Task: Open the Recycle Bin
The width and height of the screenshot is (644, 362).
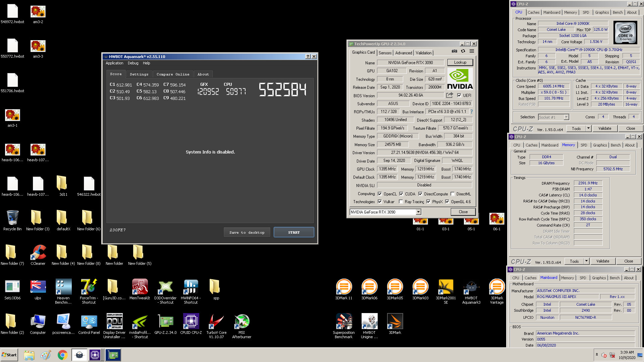Action: point(12,221)
